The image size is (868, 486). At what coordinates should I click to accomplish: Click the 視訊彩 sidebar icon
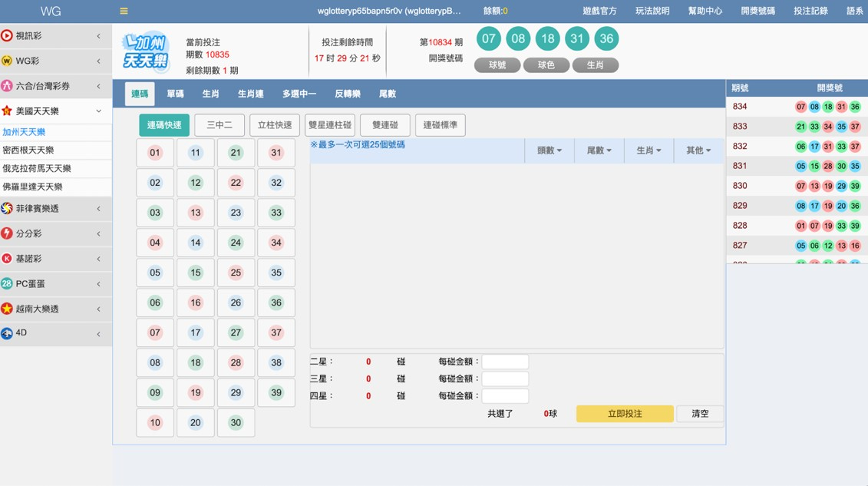click(7, 36)
